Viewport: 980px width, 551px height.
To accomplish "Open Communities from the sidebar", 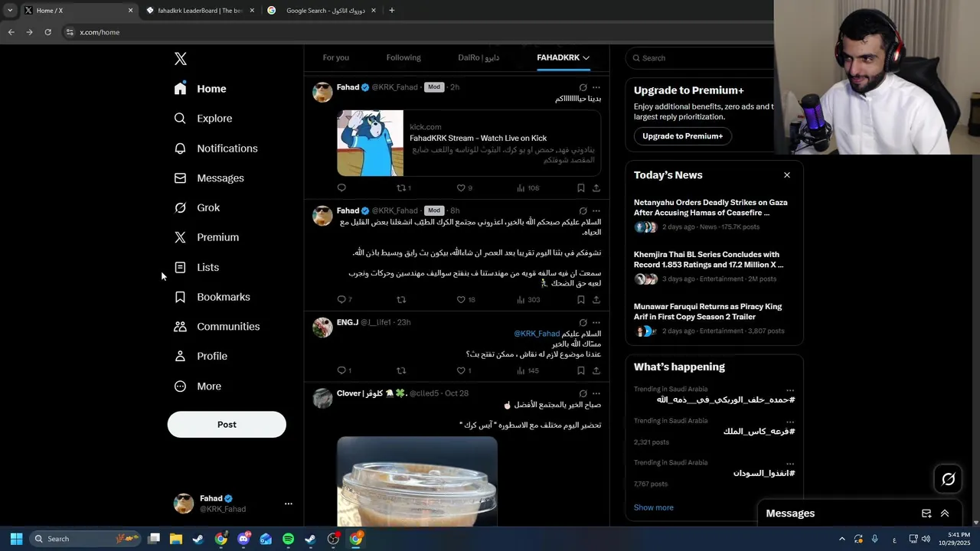I will click(x=217, y=327).
